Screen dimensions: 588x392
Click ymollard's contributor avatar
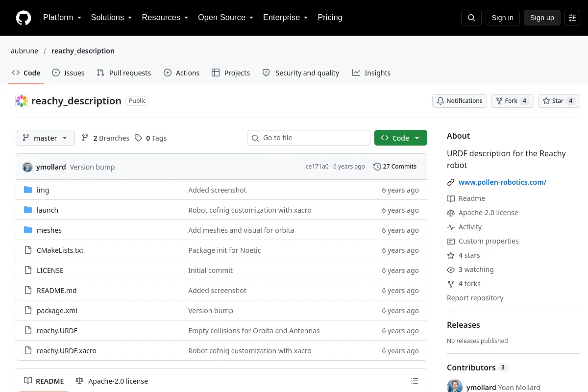click(455, 386)
